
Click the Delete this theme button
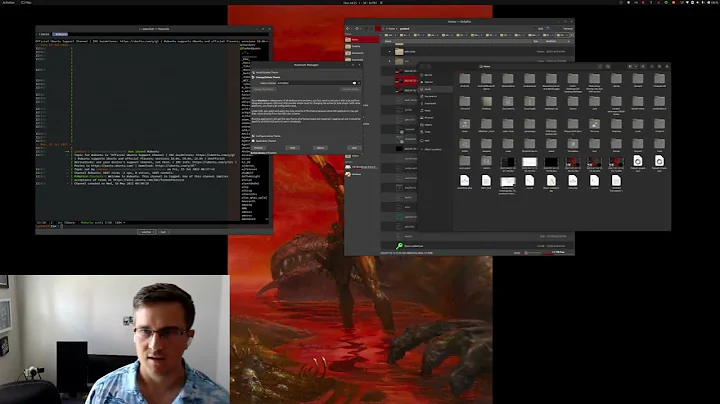pyautogui.click(x=264, y=89)
